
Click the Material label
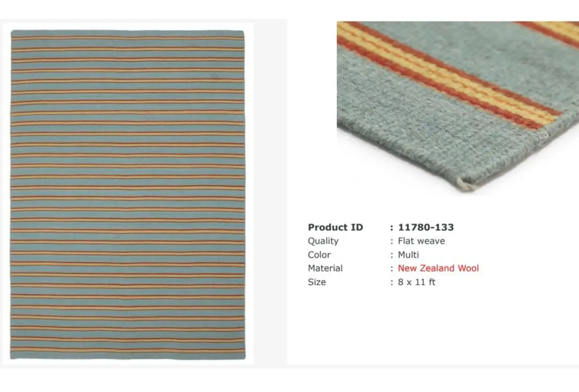point(325,268)
